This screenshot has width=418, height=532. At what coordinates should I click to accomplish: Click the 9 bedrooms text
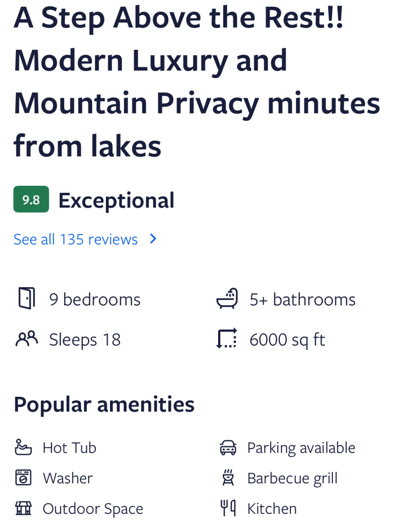click(x=95, y=300)
